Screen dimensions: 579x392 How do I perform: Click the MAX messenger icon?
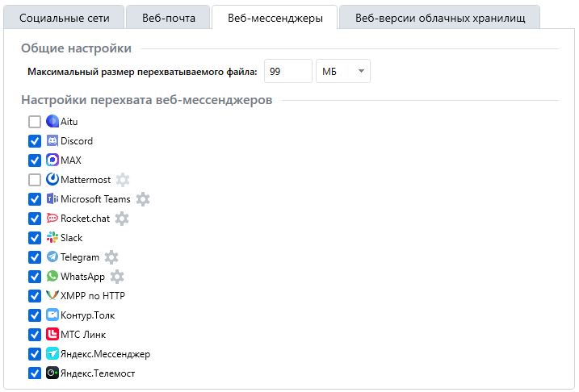point(52,160)
